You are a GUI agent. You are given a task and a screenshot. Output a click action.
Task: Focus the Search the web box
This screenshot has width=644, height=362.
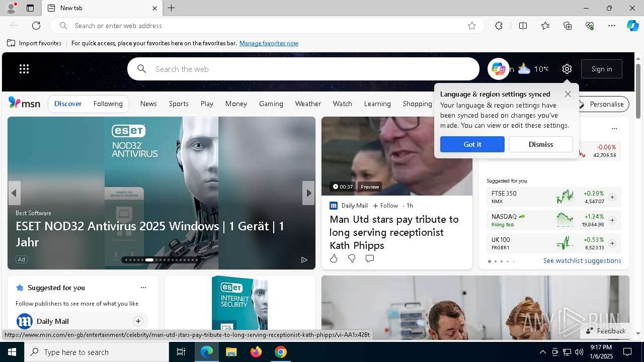[x=303, y=69]
